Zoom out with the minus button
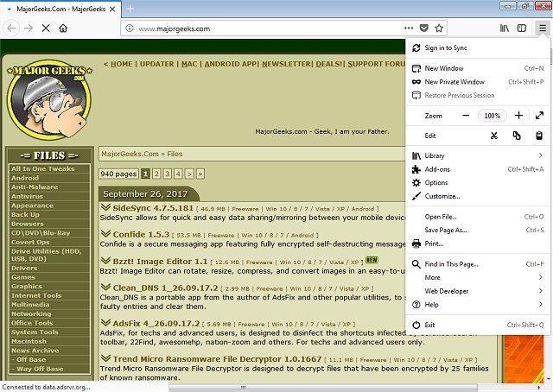The height and width of the screenshot is (392, 553). tap(466, 116)
